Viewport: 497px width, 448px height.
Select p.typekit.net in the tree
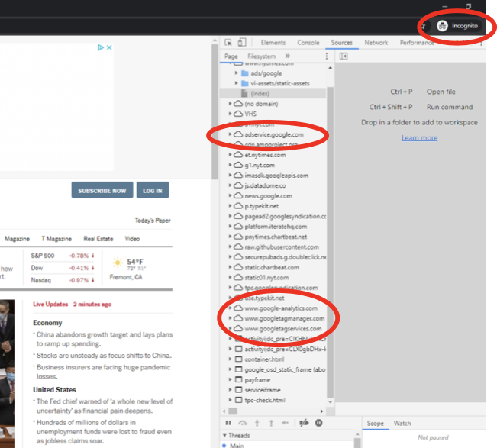(262, 206)
